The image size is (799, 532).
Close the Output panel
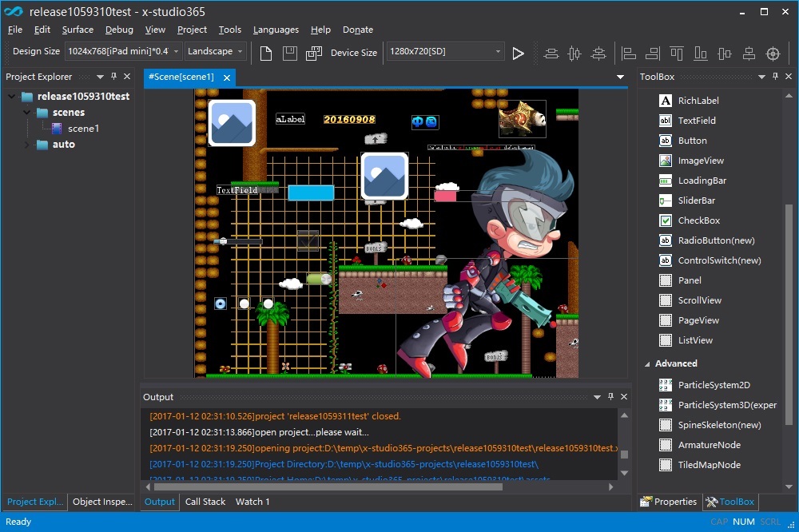pos(624,396)
